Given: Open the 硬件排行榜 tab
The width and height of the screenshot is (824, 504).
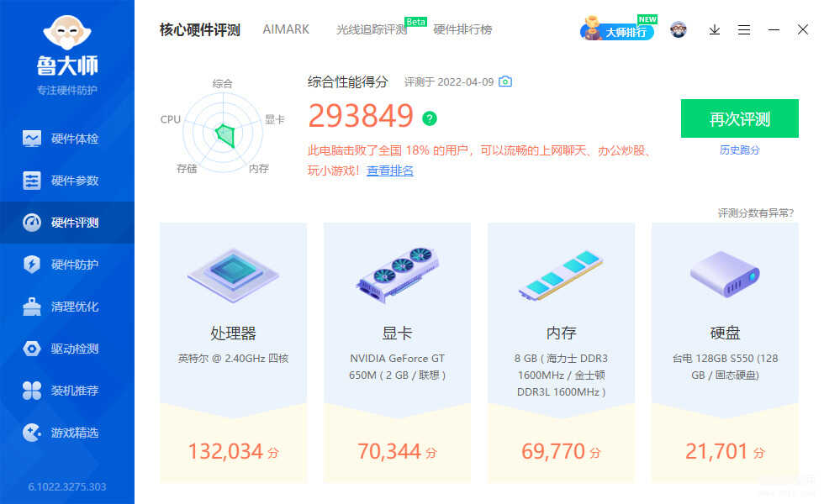Looking at the screenshot, I should pyautogui.click(x=462, y=29).
